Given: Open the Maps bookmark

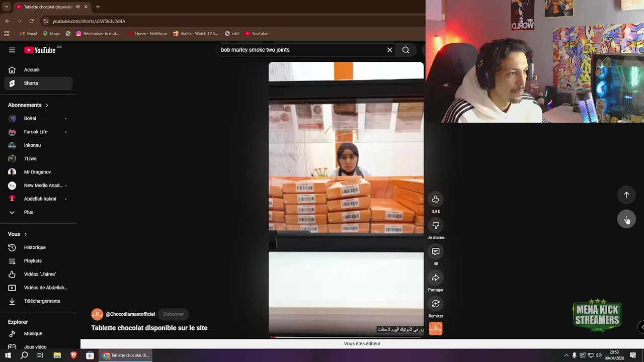Looking at the screenshot, I should 51,34.
